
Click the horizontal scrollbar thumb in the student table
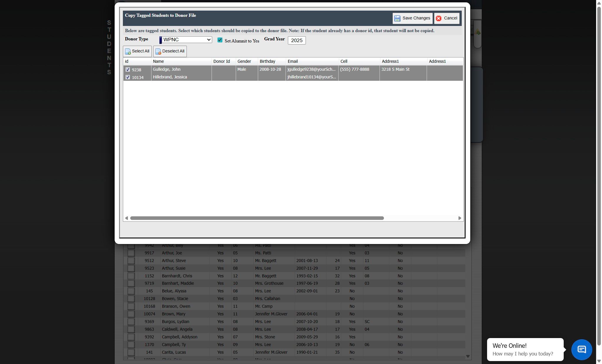[x=257, y=218]
